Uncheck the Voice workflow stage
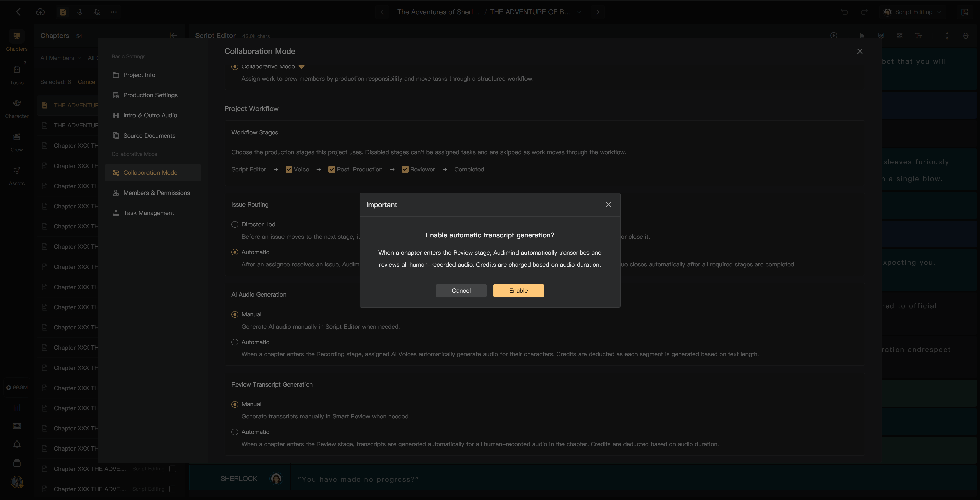 (289, 170)
